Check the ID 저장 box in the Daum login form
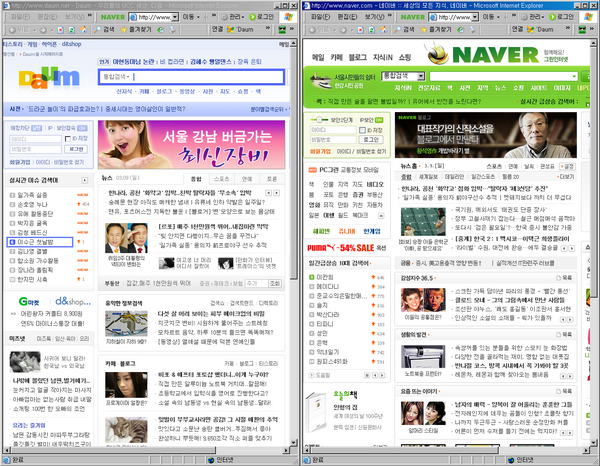 point(68,138)
